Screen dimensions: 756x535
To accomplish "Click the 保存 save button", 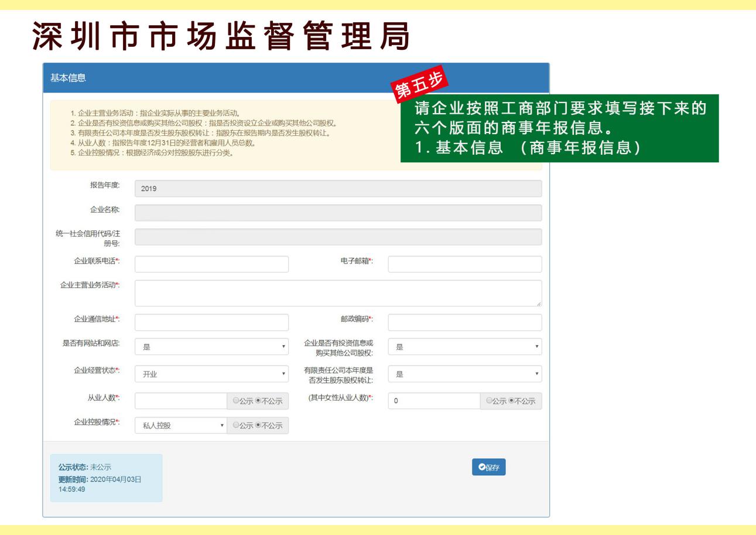I will click(x=489, y=467).
